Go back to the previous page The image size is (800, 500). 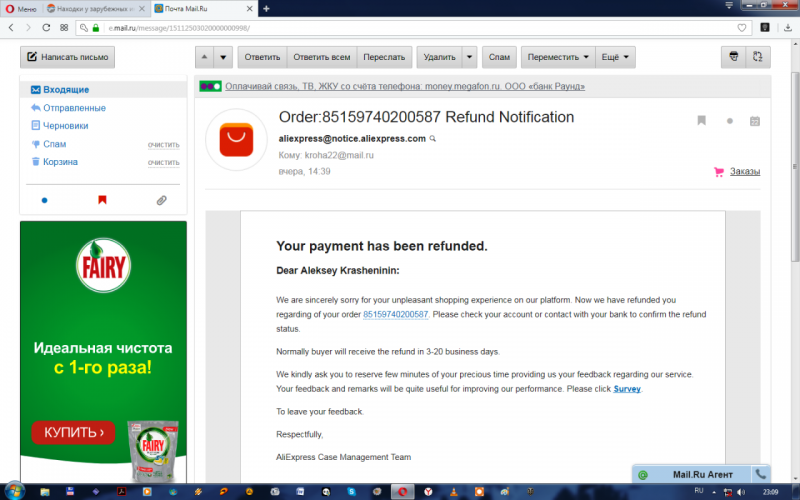coord(11,28)
